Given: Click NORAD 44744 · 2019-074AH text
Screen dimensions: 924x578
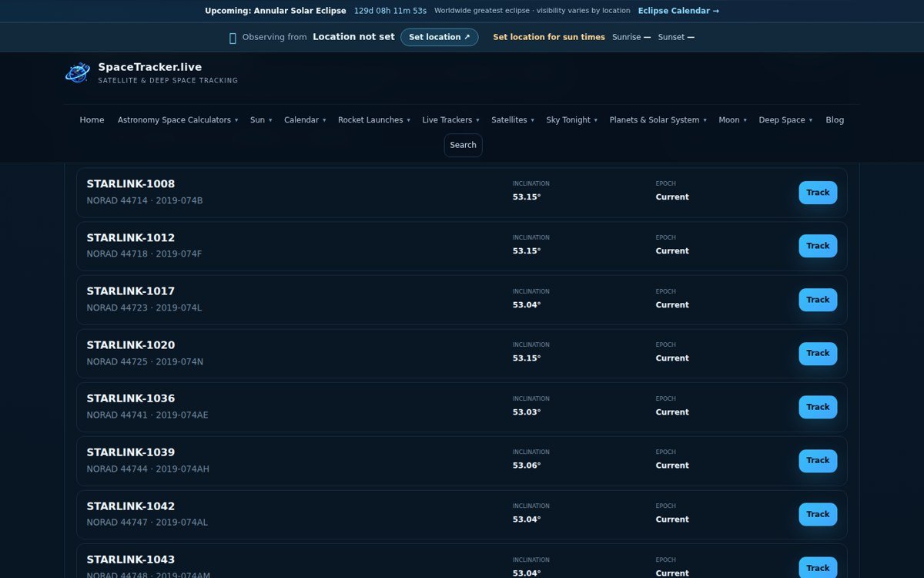Looking at the screenshot, I should [x=148, y=469].
